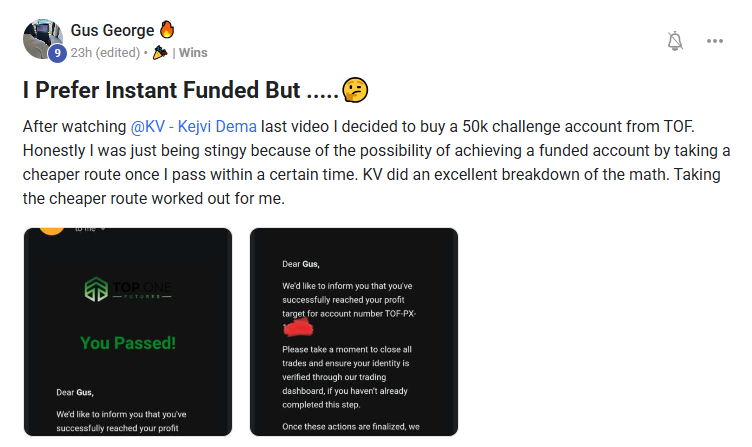Image resolution: width=752 pixels, height=447 pixels.
Task: Click the Top One Futures logo
Action: click(x=128, y=290)
